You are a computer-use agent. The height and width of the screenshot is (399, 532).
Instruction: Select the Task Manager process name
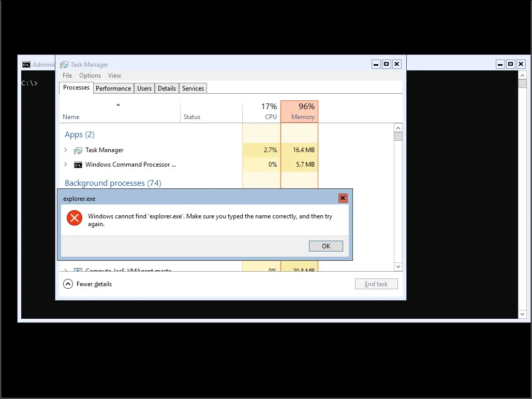pos(104,150)
